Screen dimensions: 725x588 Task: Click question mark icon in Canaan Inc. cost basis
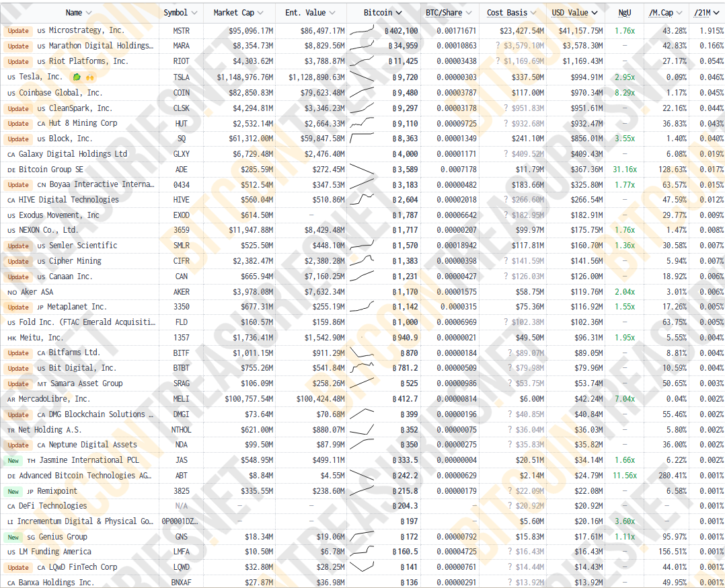coord(506,277)
